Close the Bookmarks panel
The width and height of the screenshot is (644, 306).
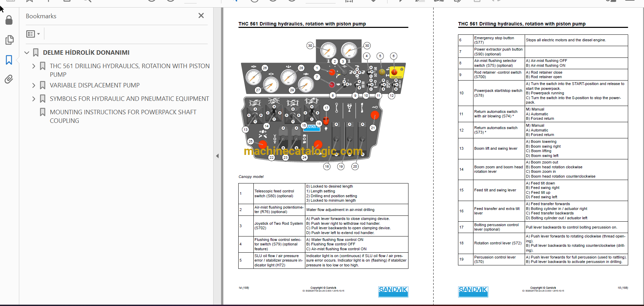point(201,15)
